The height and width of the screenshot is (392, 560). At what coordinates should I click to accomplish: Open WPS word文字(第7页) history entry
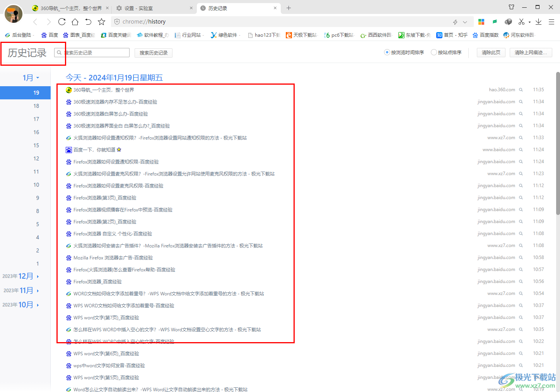[x=106, y=317]
